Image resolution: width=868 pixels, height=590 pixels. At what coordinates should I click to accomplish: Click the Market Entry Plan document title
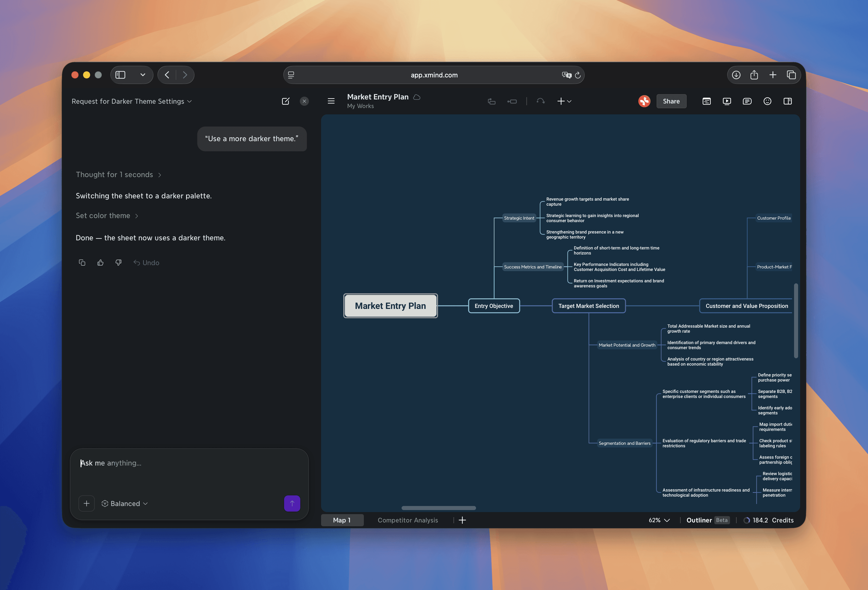pos(378,97)
